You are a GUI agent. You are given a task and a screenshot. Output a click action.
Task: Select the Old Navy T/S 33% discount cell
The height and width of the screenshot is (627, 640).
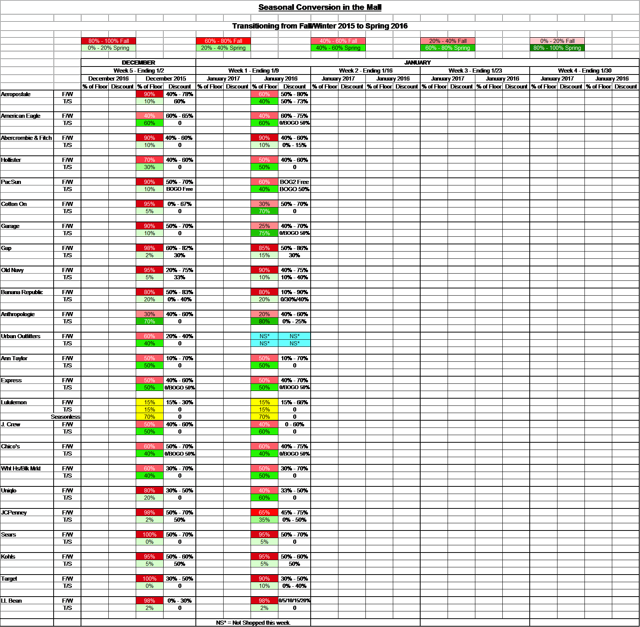180,278
